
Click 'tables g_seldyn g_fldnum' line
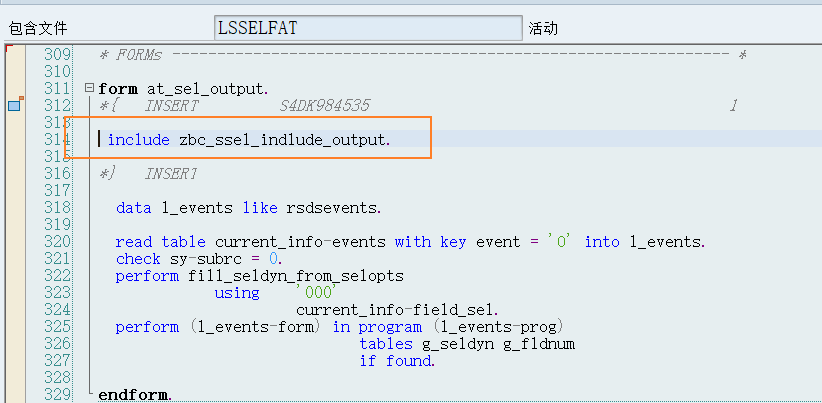(467, 344)
